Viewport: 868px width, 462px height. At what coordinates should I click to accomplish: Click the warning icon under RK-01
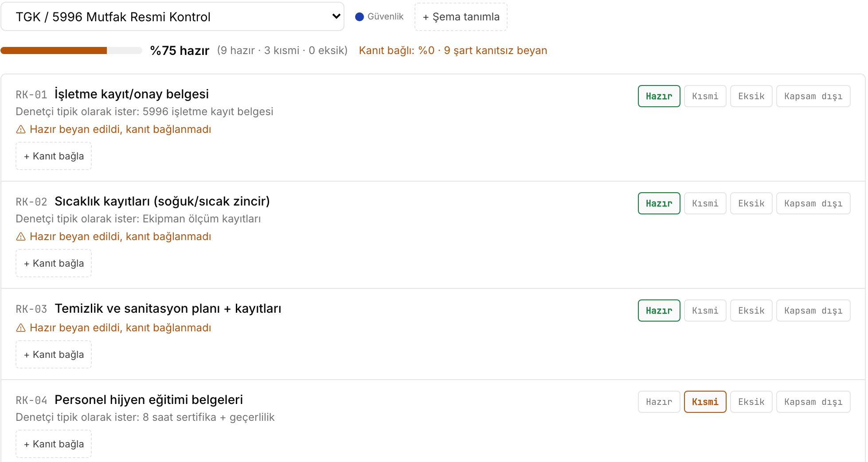pos(21,129)
